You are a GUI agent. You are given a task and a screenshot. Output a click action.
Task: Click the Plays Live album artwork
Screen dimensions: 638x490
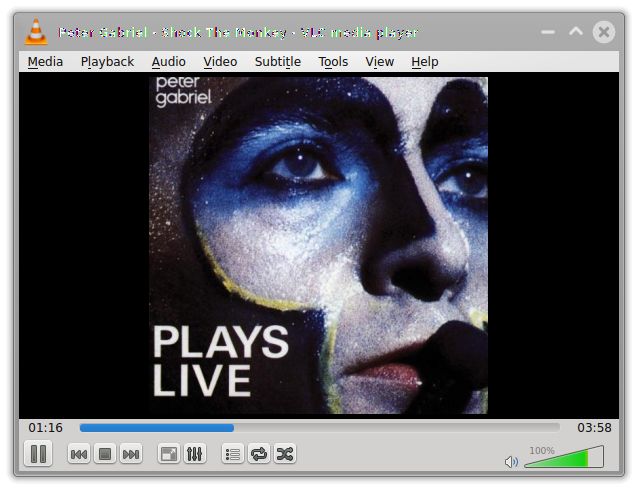tap(318, 245)
